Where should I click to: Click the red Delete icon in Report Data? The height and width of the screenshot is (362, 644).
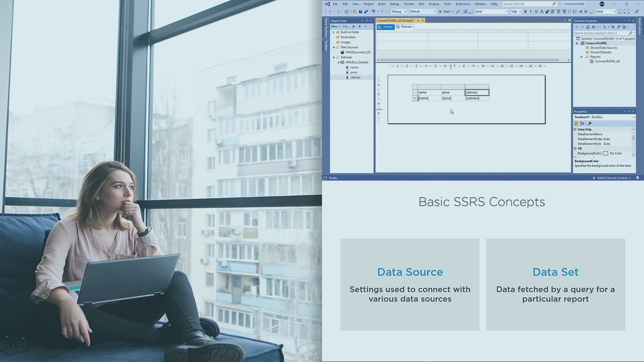click(354, 27)
